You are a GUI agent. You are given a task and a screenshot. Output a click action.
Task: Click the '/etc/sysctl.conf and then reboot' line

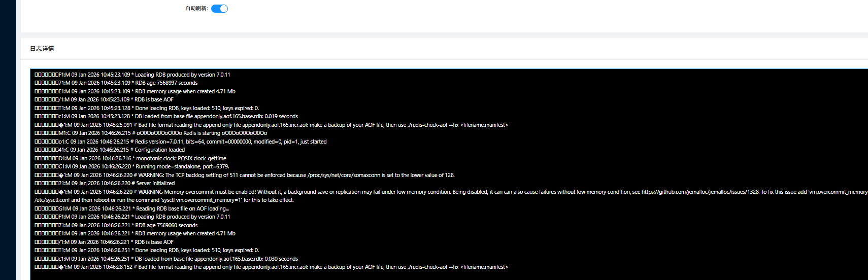[x=164, y=200]
